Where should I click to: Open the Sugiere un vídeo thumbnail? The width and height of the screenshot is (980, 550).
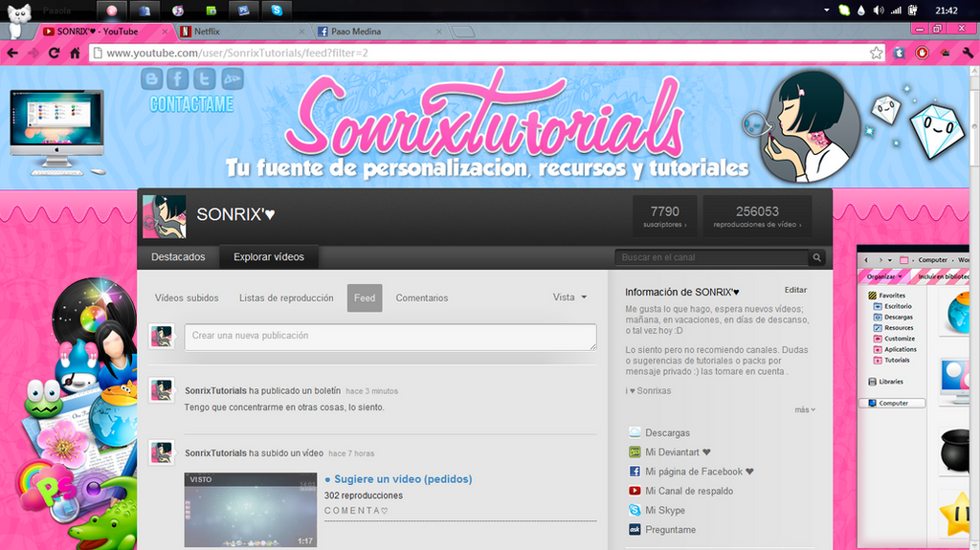[x=251, y=510]
